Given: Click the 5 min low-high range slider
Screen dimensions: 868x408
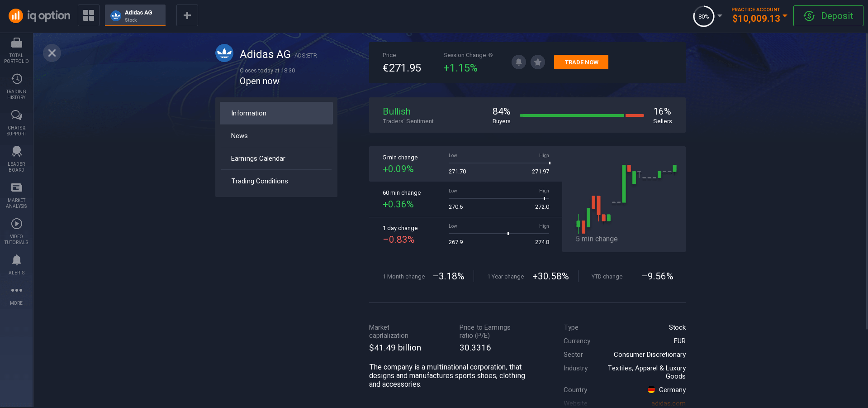Looking at the screenshot, I should coord(499,163).
